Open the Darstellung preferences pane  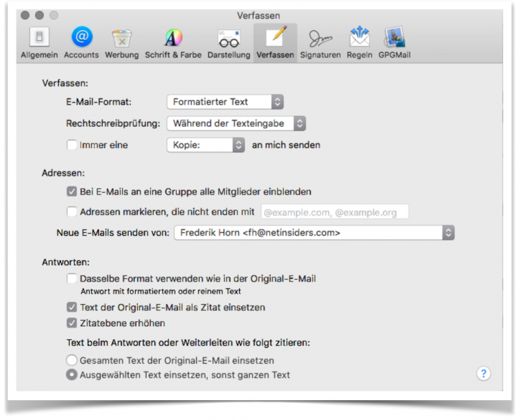click(x=229, y=42)
